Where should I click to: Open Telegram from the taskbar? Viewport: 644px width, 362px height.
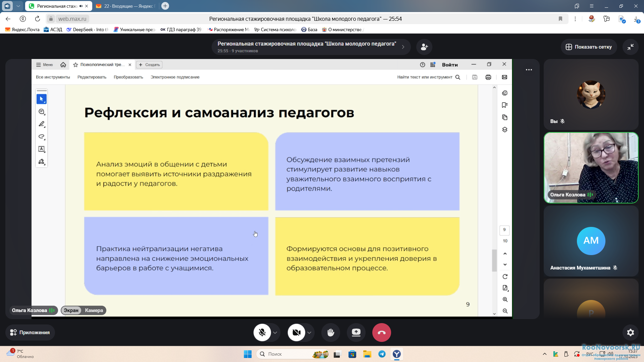click(x=382, y=354)
